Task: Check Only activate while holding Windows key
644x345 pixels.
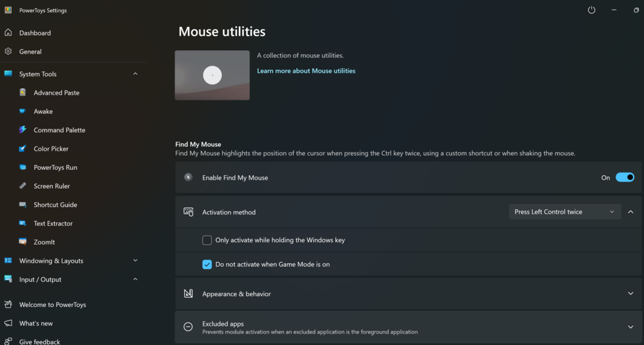Action: click(x=207, y=240)
